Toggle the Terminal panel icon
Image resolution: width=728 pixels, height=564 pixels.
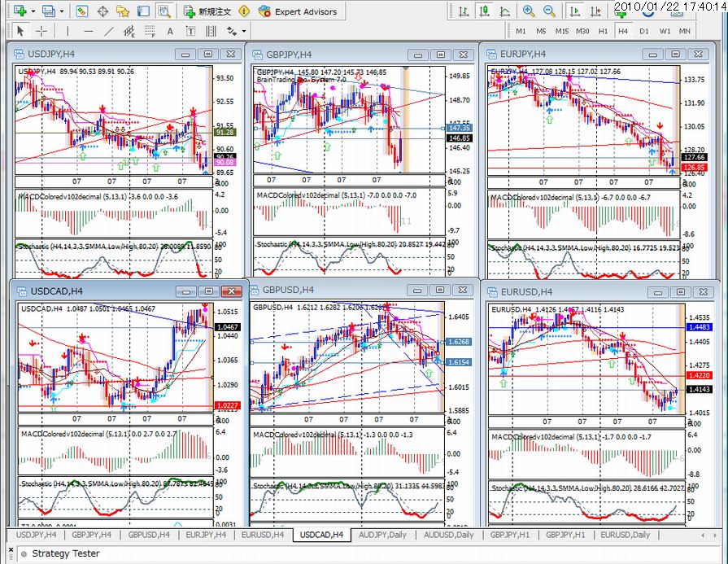click(x=143, y=11)
